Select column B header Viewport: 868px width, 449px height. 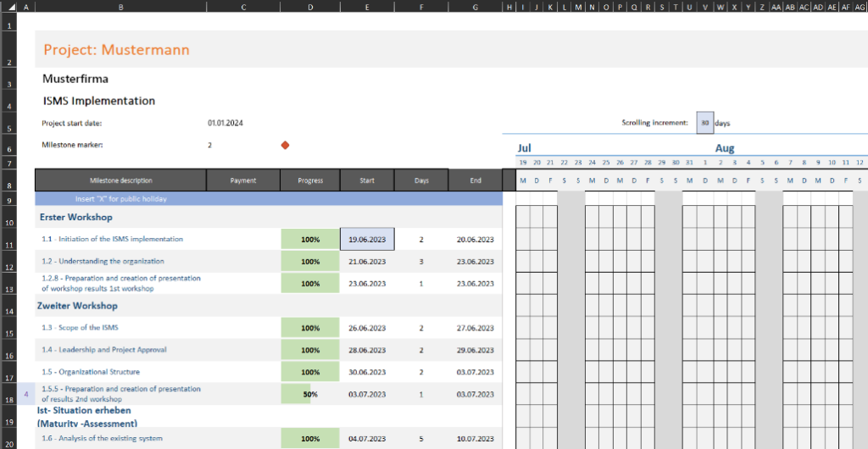tap(120, 8)
